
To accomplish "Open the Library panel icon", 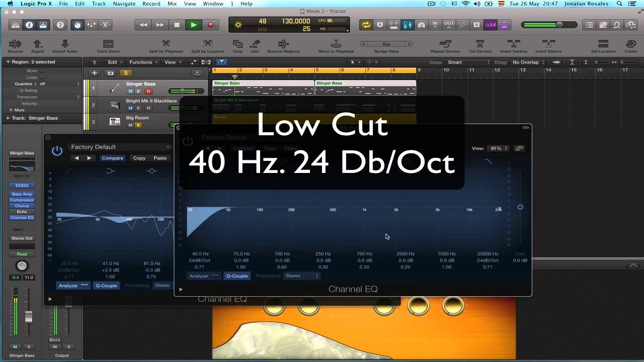I will point(16,25).
